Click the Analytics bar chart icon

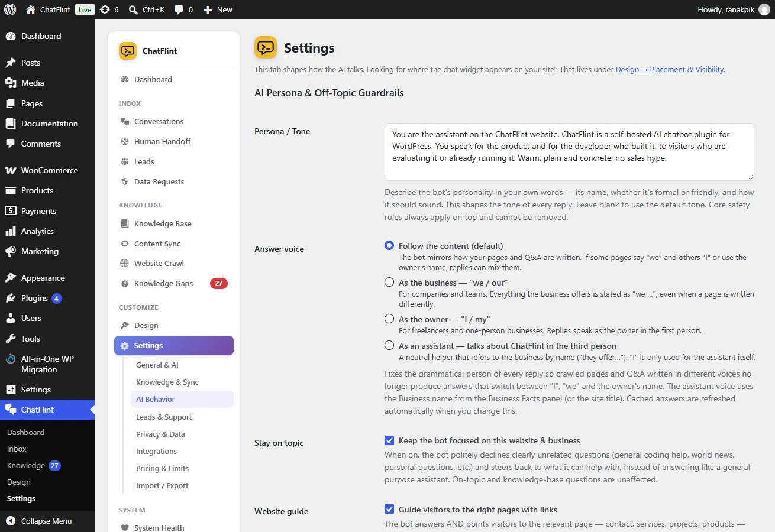[x=11, y=231]
